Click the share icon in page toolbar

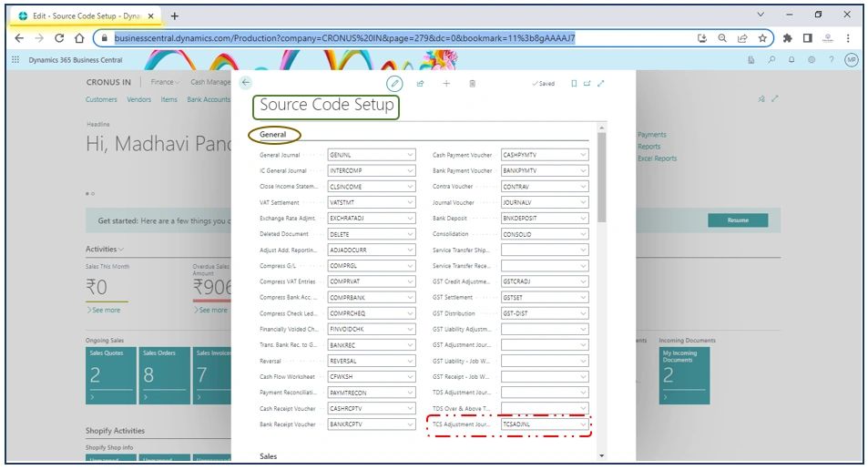(421, 83)
